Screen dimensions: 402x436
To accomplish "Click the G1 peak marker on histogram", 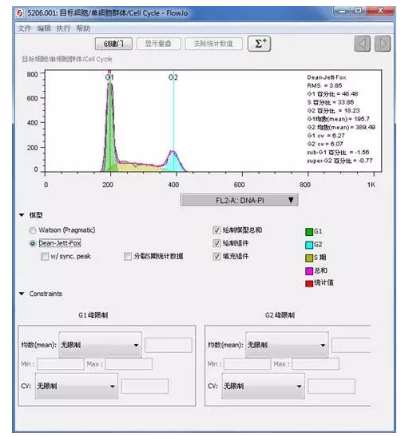I will [109, 77].
